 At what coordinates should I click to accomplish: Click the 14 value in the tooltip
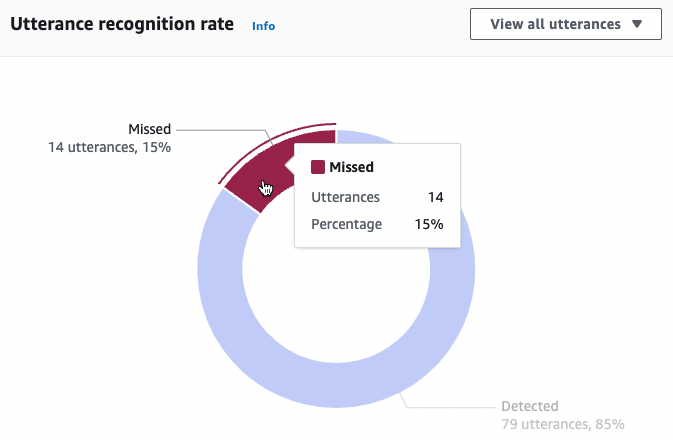pyautogui.click(x=435, y=197)
